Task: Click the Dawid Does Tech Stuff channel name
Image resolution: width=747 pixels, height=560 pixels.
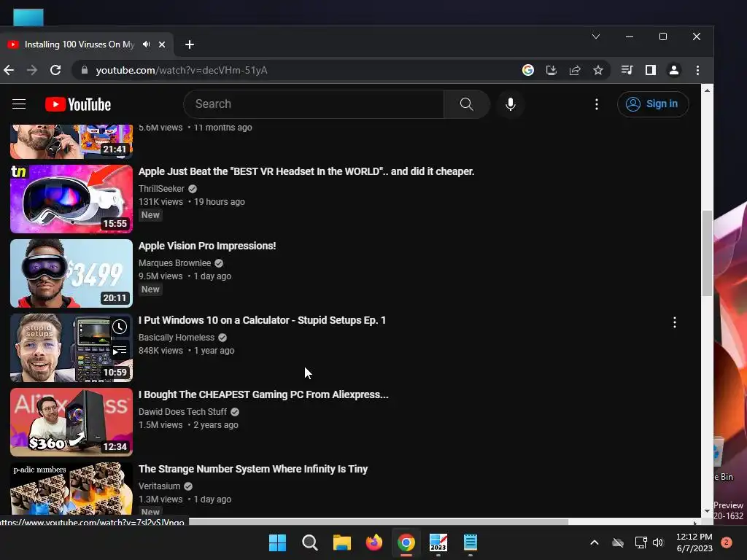Action: 182,411
